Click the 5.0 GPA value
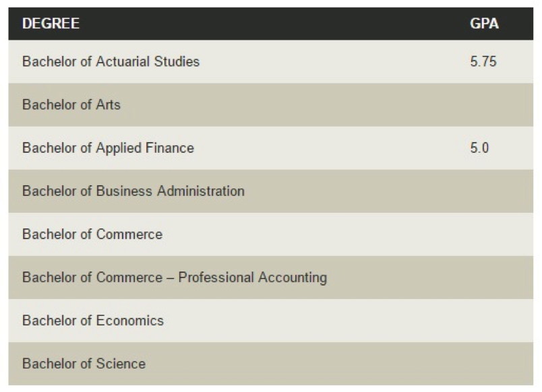This screenshot has width=542, height=392. click(x=479, y=148)
